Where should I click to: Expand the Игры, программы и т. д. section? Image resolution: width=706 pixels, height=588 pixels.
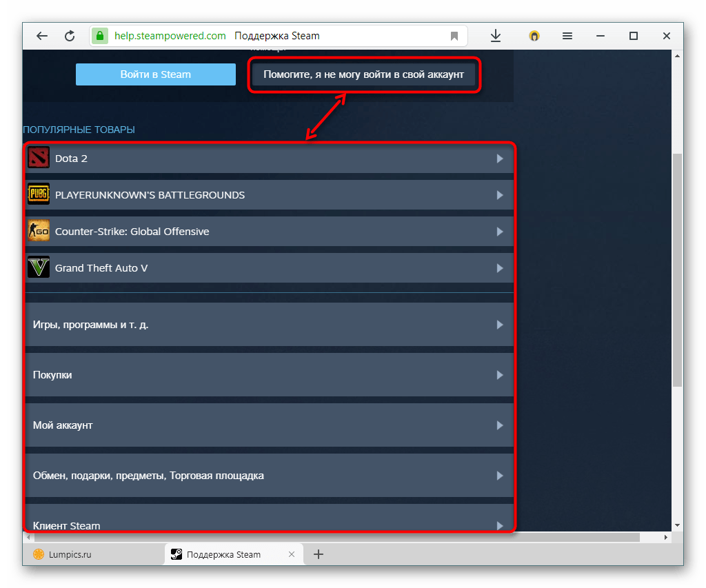[x=500, y=325]
